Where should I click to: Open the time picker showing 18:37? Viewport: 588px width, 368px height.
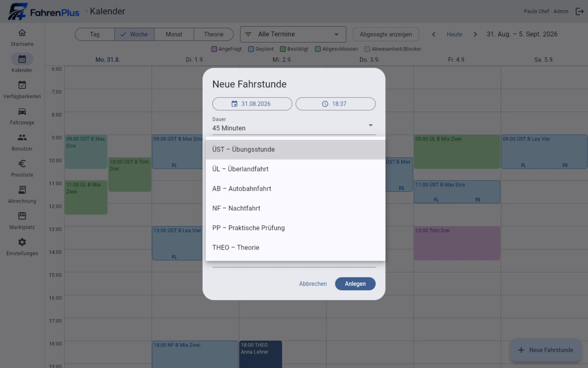tap(336, 104)
